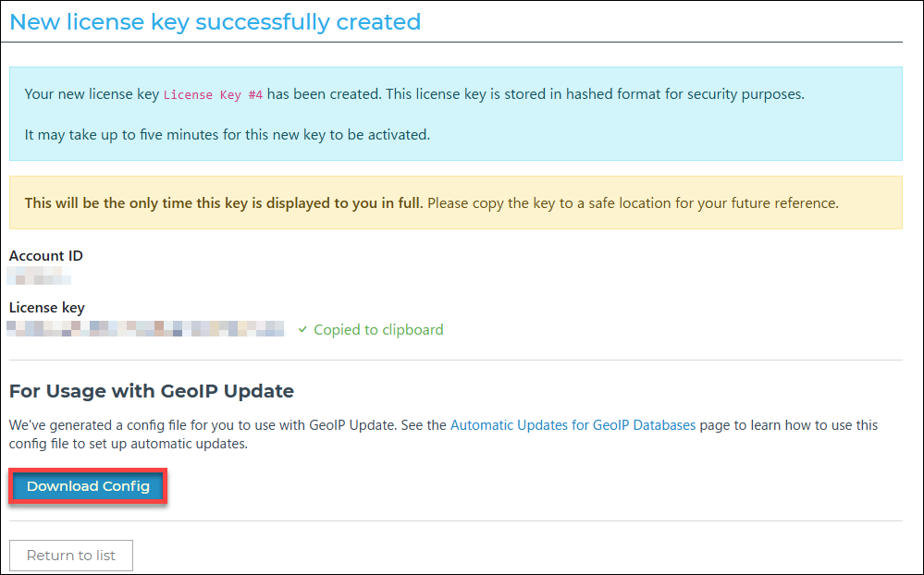This screenshot has width=924, height=575.
Task: Click the Download Config button
Action: tap(88, 486)
